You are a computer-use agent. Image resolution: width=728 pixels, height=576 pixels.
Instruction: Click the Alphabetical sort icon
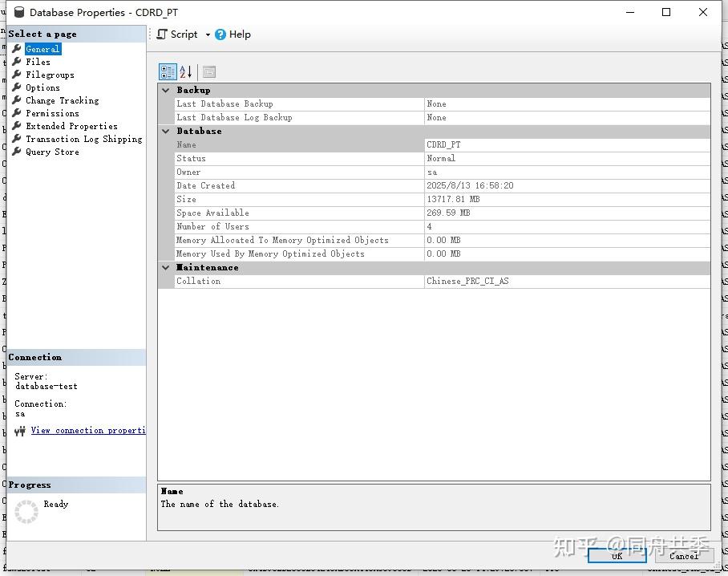186,72
